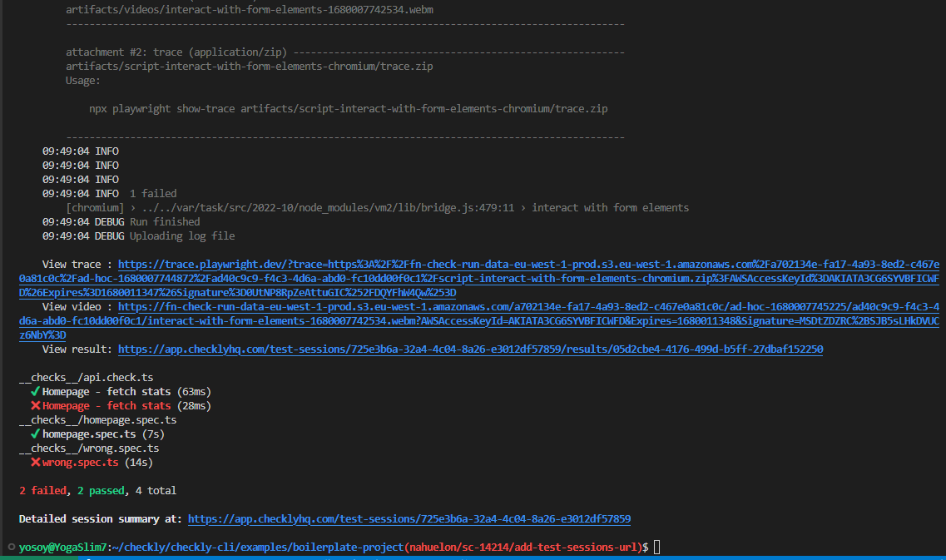Image resolution: width=946 pixels, height=560 pixels.
Task: Click the yosoy@YogaSlim7 prompt username
Action: point(62,547)
